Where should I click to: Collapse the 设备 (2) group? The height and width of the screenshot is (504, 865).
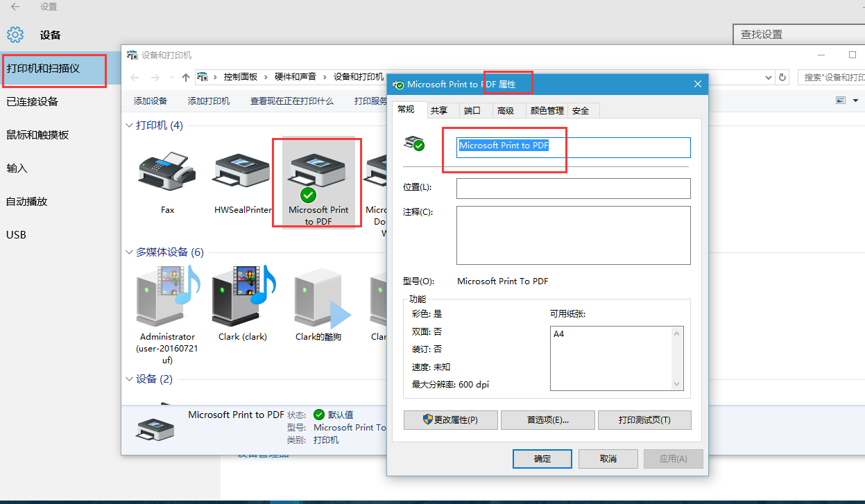point(129,379)
